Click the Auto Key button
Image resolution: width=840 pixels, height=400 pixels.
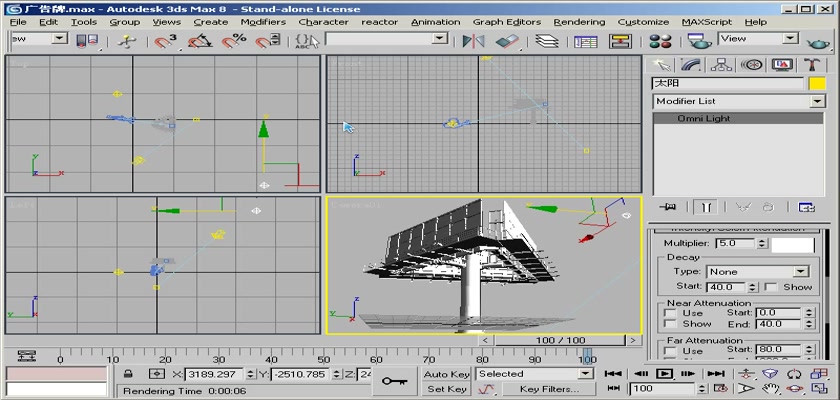446,374
